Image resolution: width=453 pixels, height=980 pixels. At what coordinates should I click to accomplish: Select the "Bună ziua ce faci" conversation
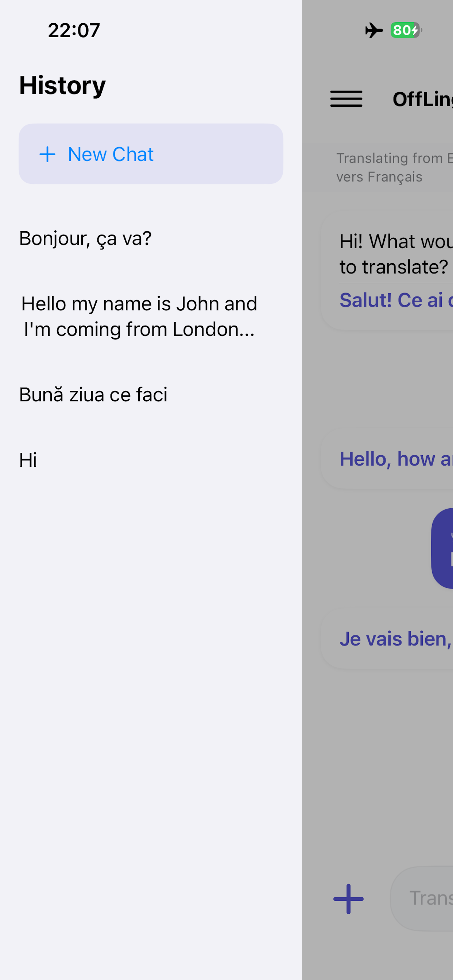pos(93,394)
